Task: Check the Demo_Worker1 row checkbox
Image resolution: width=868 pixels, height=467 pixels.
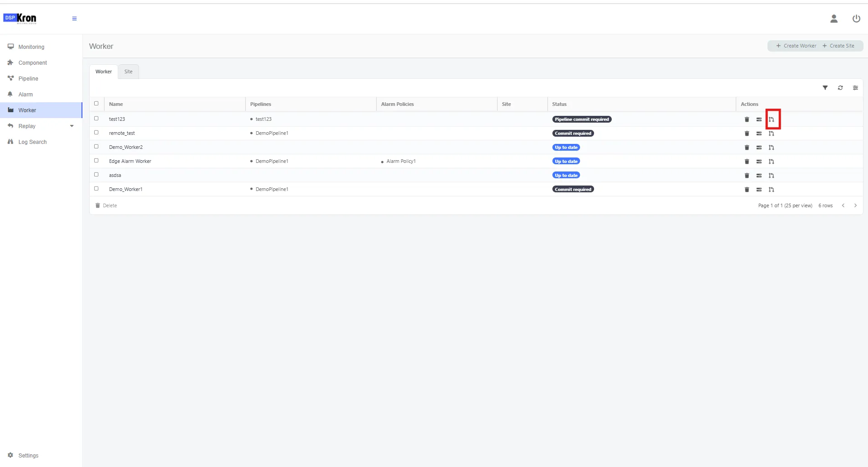Action: (x=96, y=189)
